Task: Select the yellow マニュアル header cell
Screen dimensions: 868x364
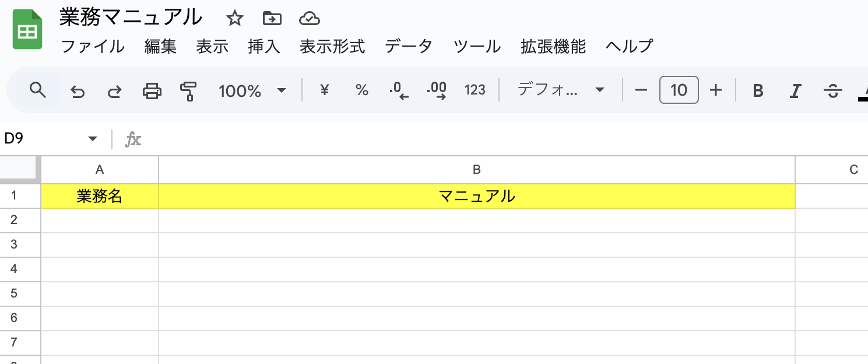Action: [476, 197]
